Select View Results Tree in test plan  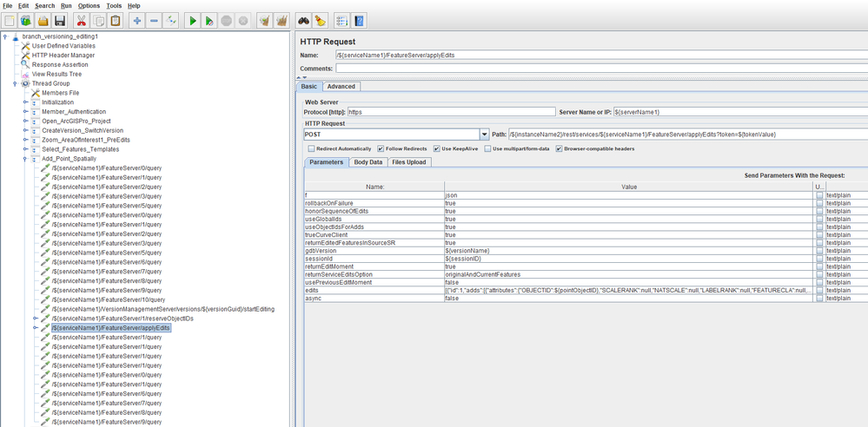pos(56,75)
